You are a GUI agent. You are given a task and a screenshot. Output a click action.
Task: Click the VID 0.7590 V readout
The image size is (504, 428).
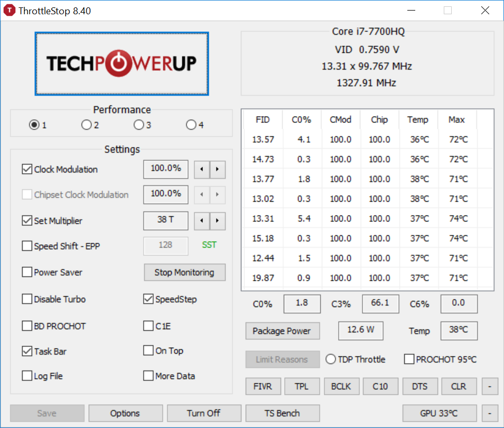[x=367, y=50]
